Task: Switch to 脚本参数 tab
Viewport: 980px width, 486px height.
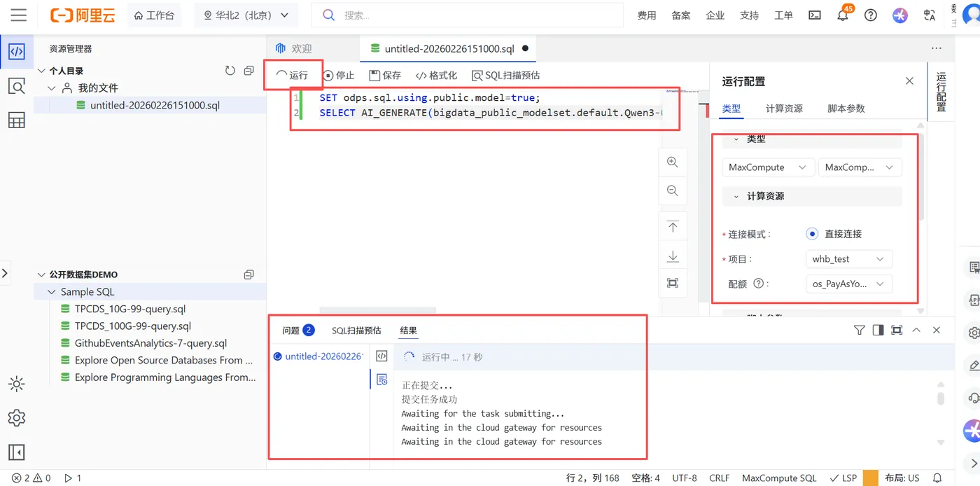Action: coord(846,109)
